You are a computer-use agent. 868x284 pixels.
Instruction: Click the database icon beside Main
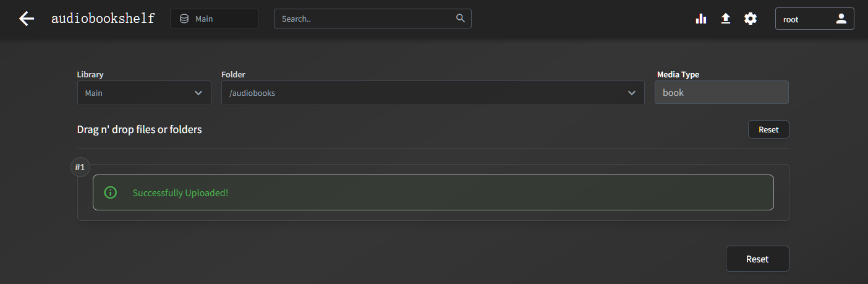click(184, 19)
